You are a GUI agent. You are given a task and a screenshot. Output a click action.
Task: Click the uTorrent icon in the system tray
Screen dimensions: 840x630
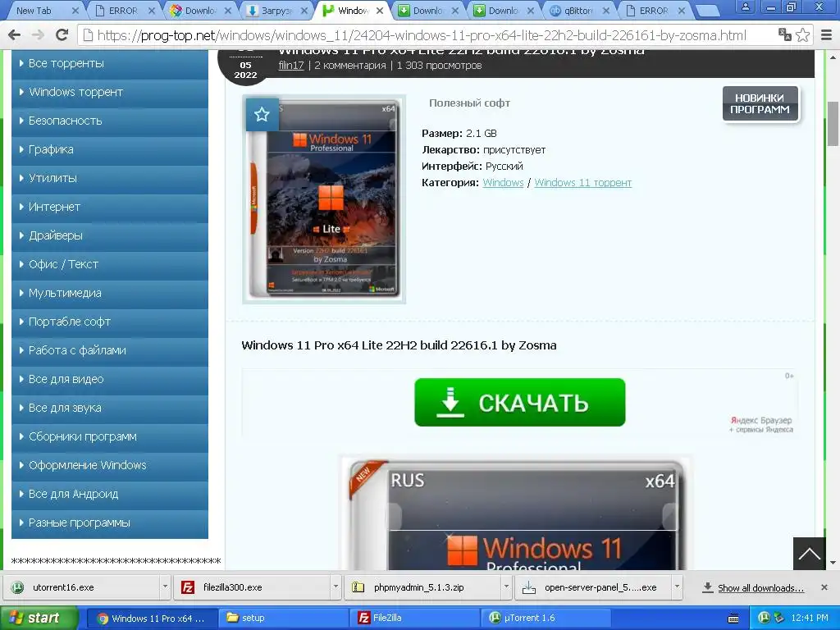(x=764, y=618)
